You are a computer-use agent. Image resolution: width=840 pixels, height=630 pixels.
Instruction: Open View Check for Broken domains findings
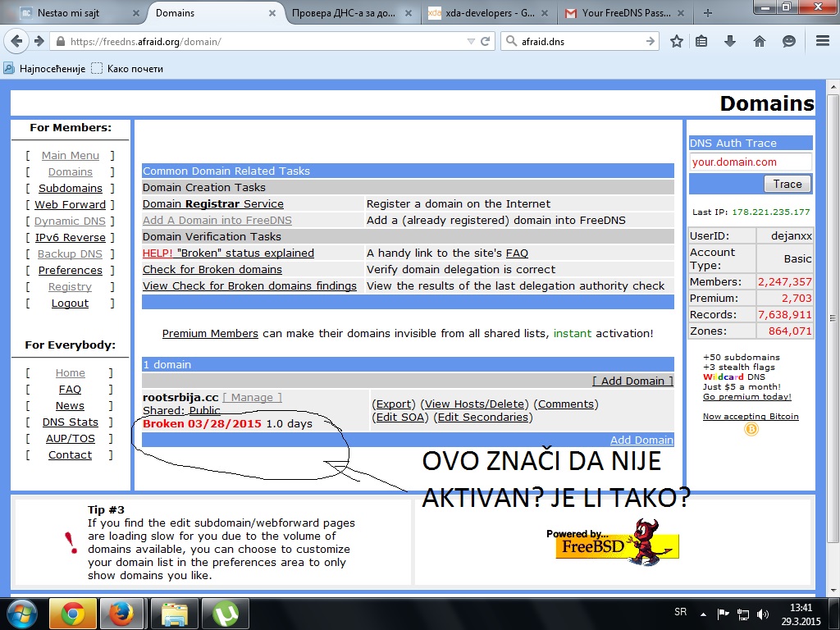pyautogui.click(x=249, y=286)
